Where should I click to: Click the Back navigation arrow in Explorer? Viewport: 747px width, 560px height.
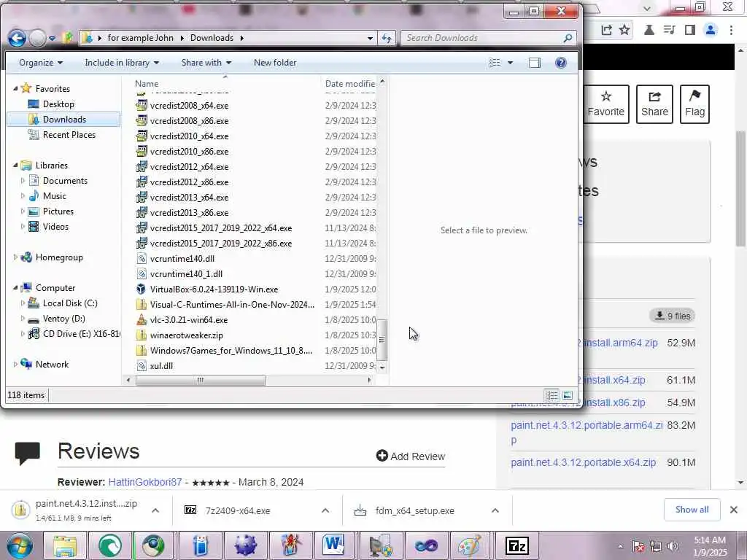coord(17,38)
